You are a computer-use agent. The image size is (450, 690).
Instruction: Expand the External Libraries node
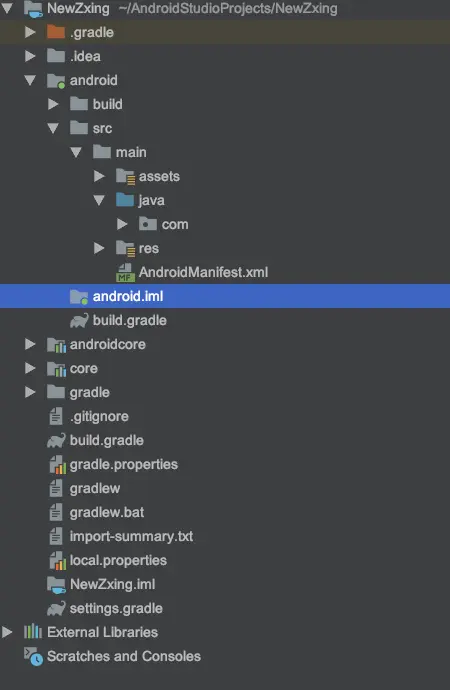click(x=7, y=632)
